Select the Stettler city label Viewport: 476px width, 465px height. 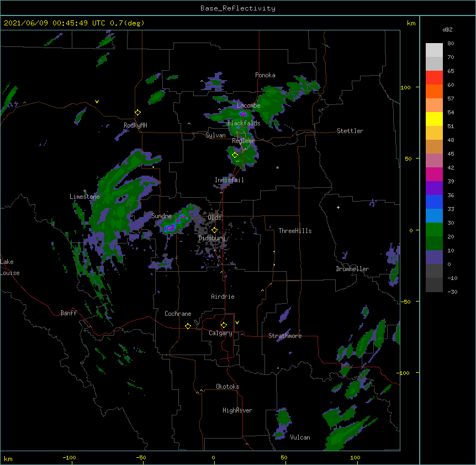click(350, 131)
